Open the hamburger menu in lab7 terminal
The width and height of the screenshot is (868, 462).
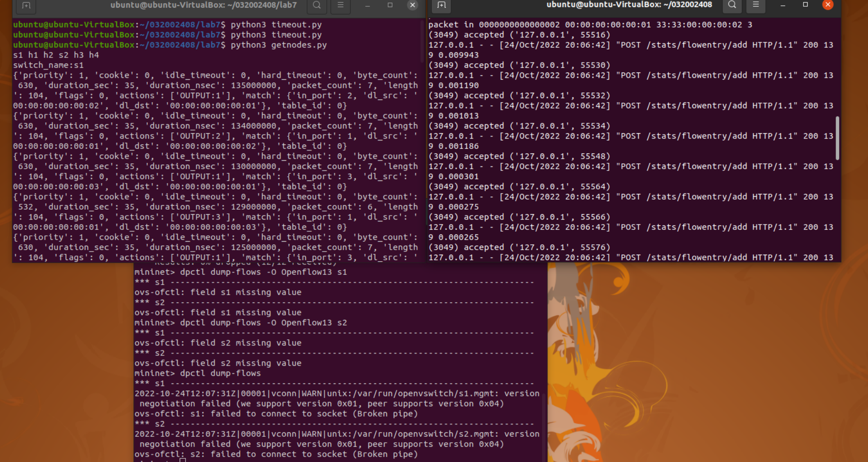tap(340, 5)
